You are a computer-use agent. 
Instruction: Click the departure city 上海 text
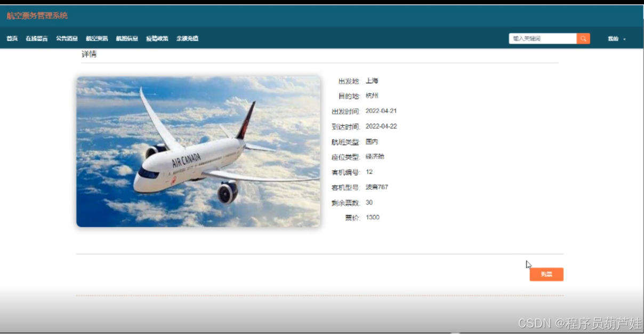[x=372, y=81]
